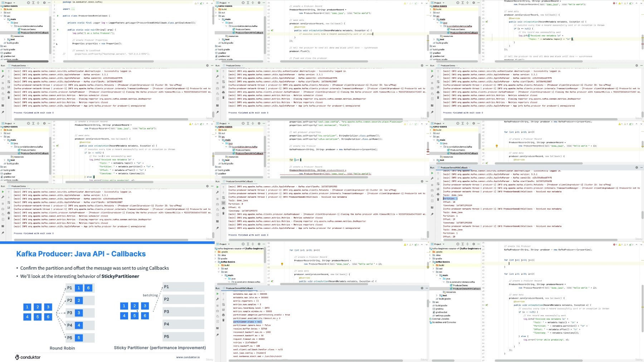Viewport: 644px width, 362px height.
Task: Collapse All icon in Project toolbar listing External Libraries
Action: point(468,244)
